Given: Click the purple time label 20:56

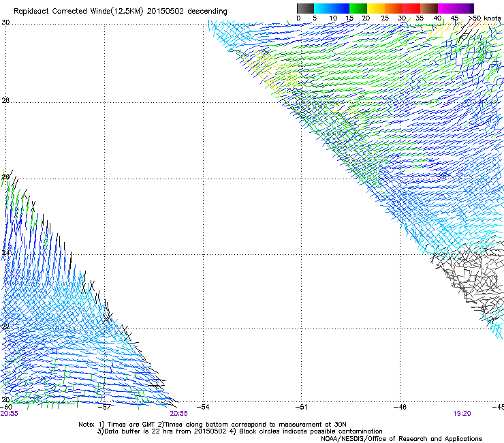Looking at the screenshot, I should coord(178,414).
